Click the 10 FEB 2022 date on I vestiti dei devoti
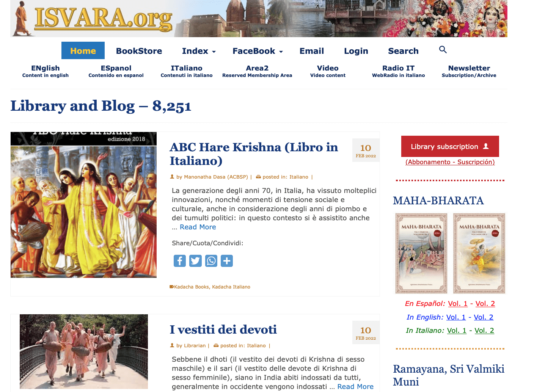The image size is (537, 392). pyautogui.click(x=366, y=333)
